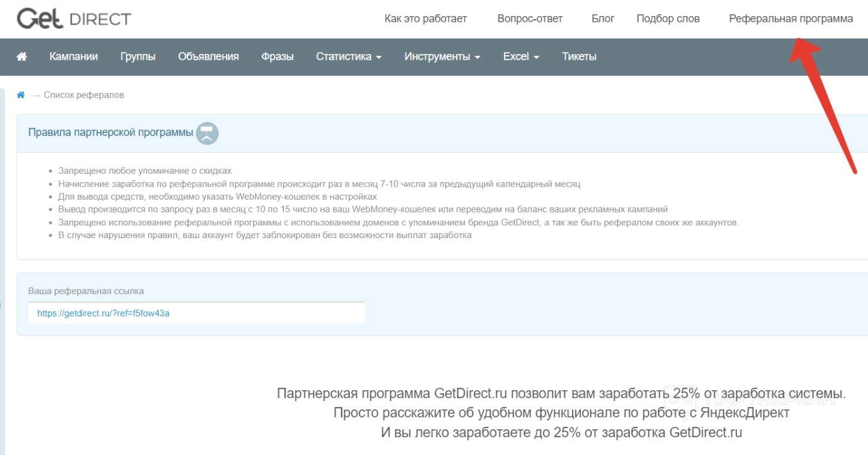868x455 pixels.
Task: Open the Как это работает link
Action: [x=426, y=19]
